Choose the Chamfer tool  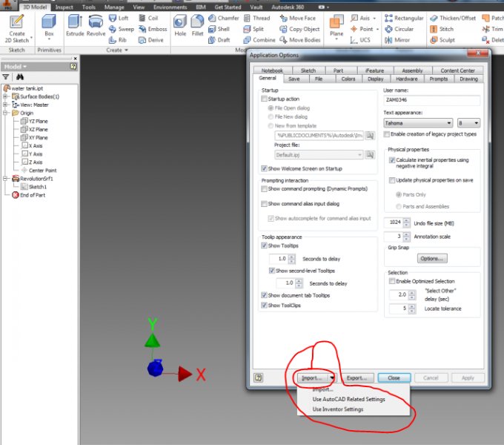(224, 18)
